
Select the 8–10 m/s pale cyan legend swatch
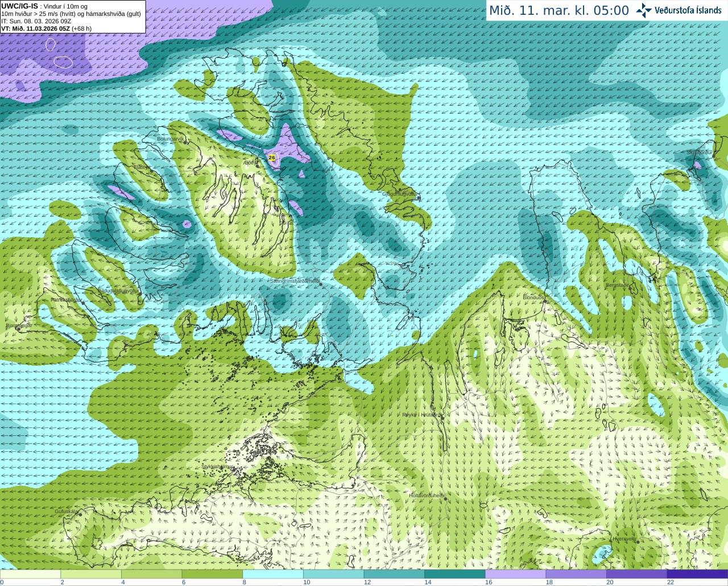click(272, 574)
